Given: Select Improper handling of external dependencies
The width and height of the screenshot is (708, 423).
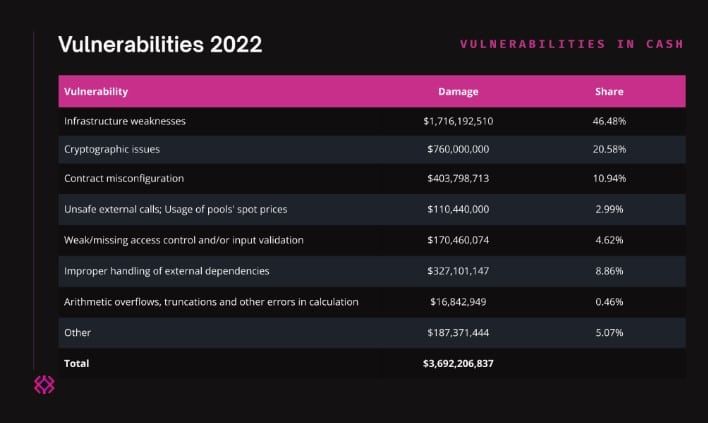Looking at the screenshot, I should coord(167,271).
